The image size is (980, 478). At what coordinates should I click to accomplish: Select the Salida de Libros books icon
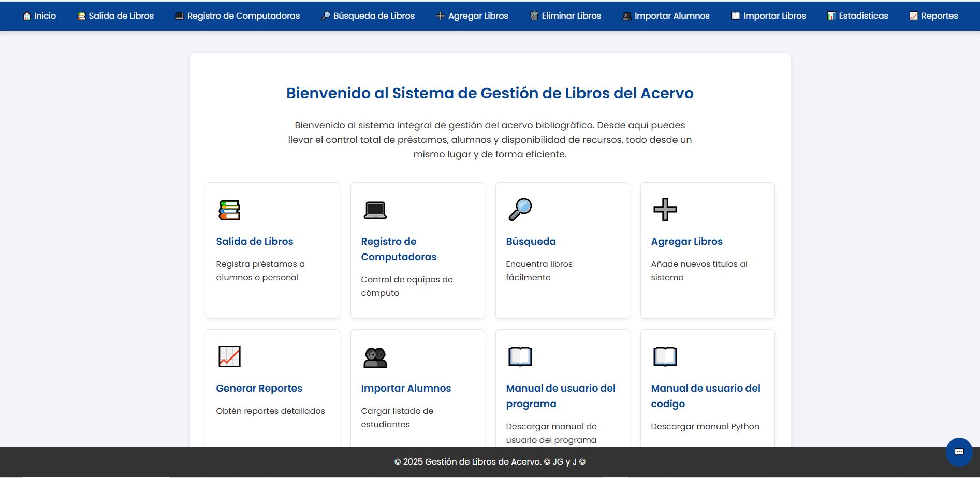(228, 210)
